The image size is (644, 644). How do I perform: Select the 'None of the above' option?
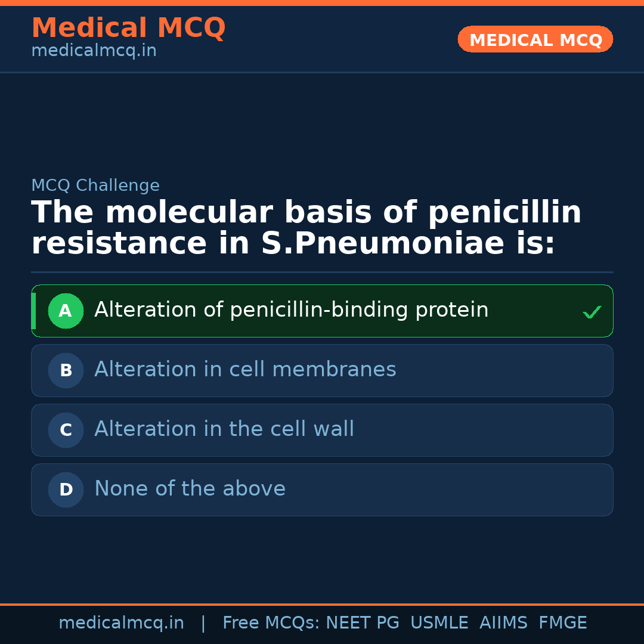[x=190, y=489]
